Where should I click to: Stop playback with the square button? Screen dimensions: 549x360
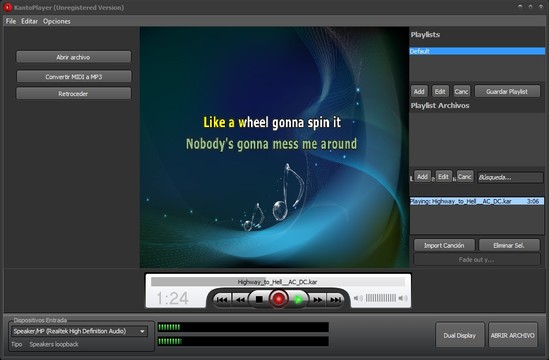[259, 299]
